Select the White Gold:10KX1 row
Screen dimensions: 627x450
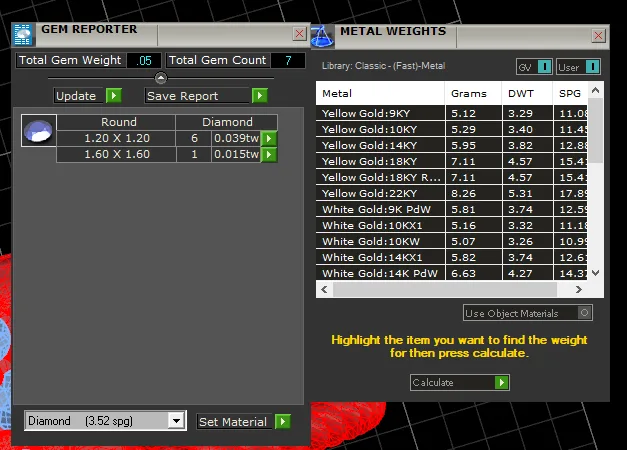(x=451, y=225)
